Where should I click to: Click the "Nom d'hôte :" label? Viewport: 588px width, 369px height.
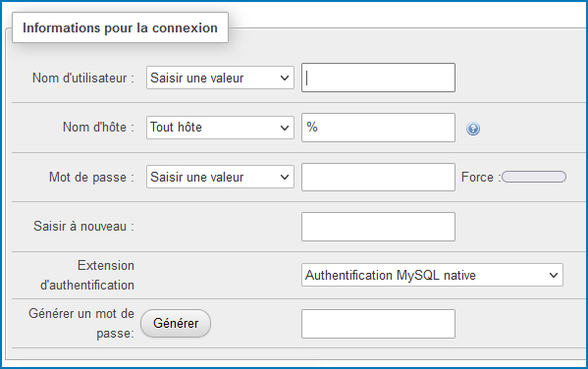coord(98,128)
